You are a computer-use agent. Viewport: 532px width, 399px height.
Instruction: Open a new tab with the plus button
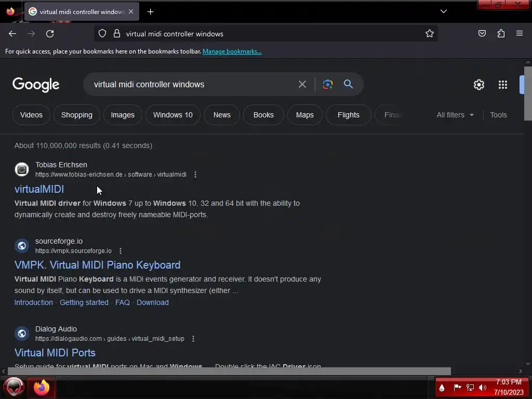coord(150,12)
